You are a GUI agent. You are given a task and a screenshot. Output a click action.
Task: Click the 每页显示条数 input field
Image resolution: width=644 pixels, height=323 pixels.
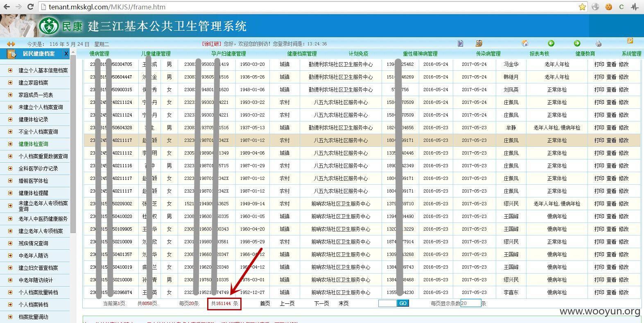tap(470, 303)
